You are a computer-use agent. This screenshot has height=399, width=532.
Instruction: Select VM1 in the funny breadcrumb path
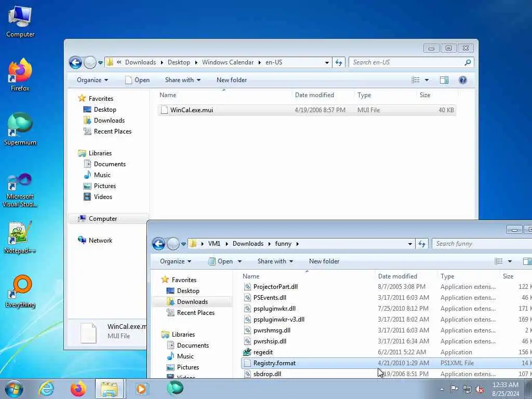click(214, 244)
